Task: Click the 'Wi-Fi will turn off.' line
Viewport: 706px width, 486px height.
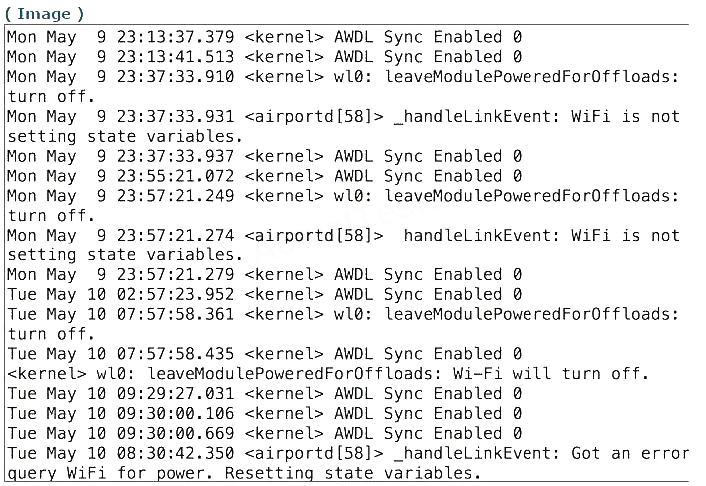Action: tap(328, 373)
